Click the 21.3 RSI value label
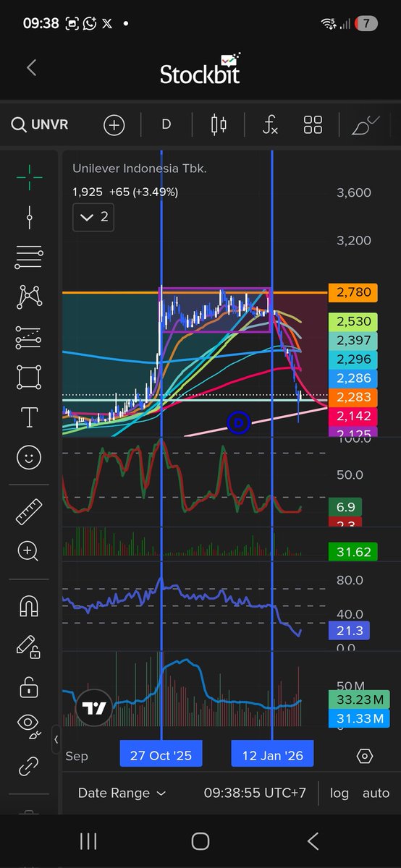Image resolution: width=401 pixels, height=868 pixels. [x=350, y=631]
